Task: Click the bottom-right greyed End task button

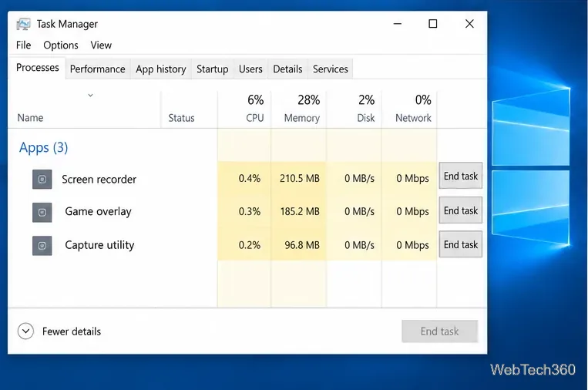Action: (x=439, y=331)
